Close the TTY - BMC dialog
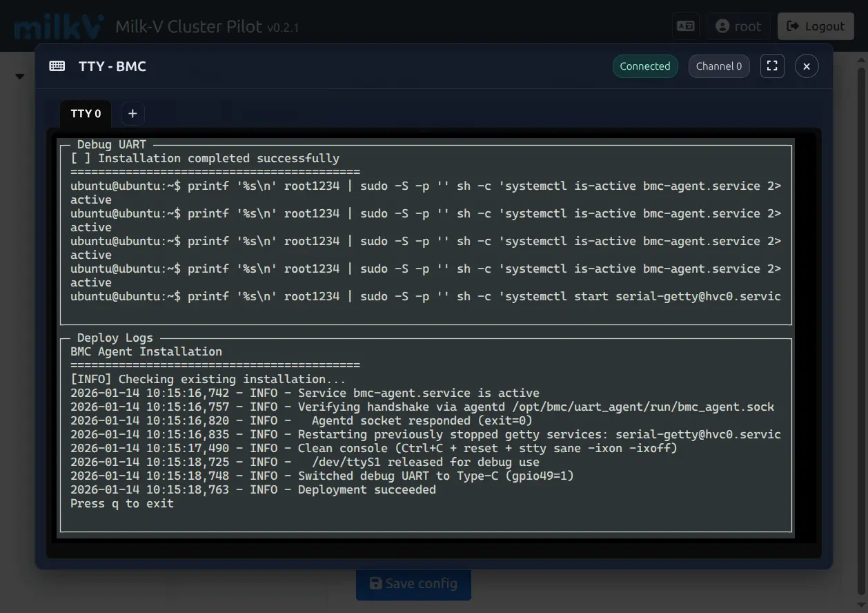 point(807,66)
